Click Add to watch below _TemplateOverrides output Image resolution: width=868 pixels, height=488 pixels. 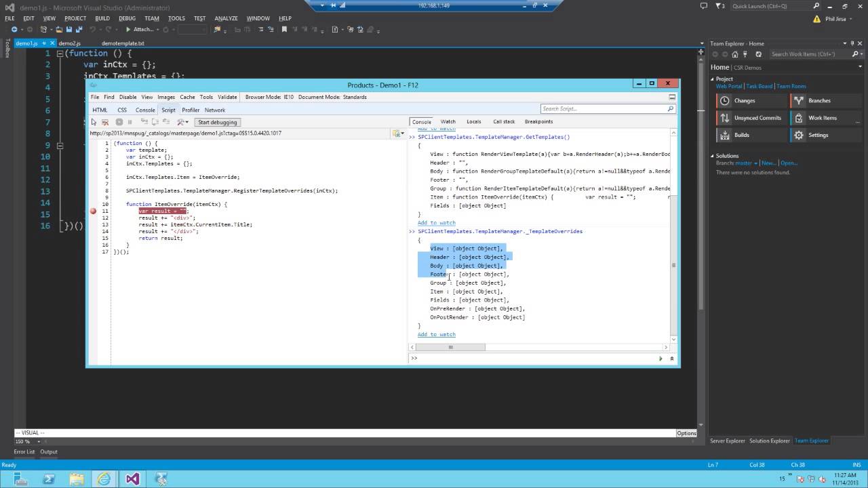tap(436, 334)
